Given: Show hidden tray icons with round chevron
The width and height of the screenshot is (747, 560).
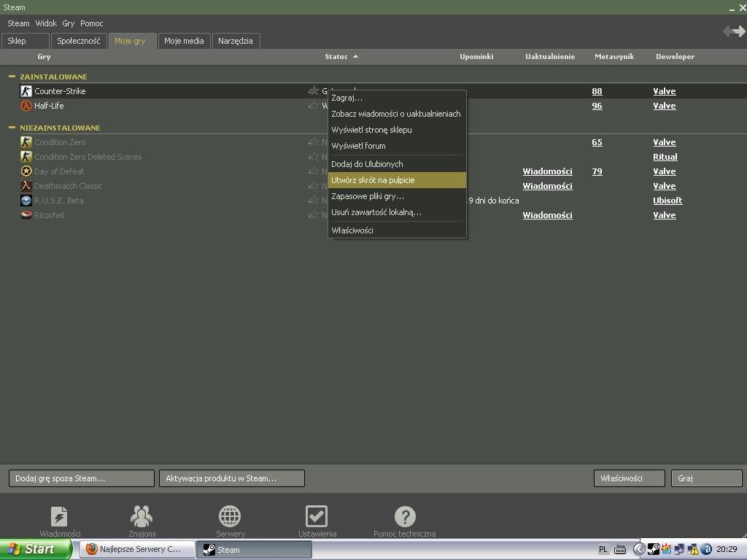Looking at the screenshot, I should click(x=639, y=550).
